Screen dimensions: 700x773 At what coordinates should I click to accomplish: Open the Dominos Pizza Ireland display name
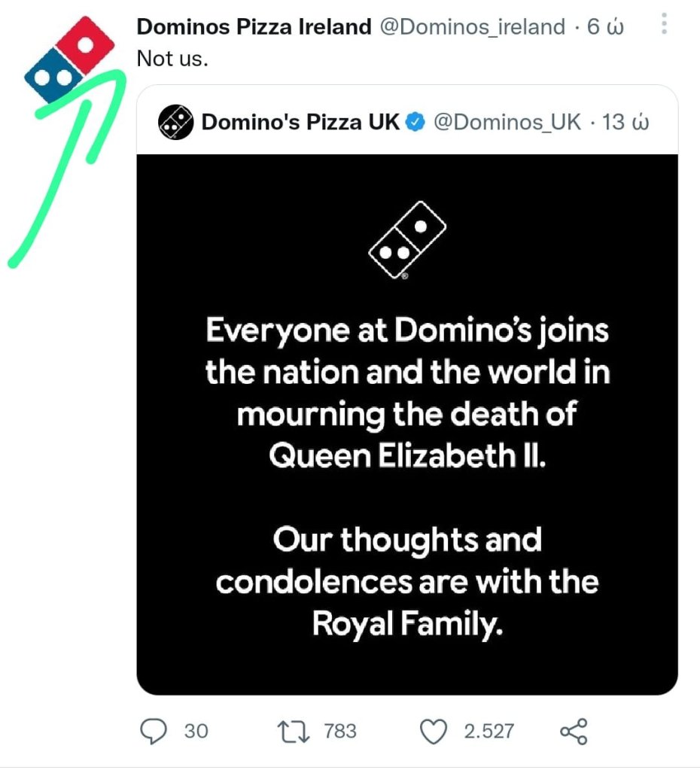point(254,27)
